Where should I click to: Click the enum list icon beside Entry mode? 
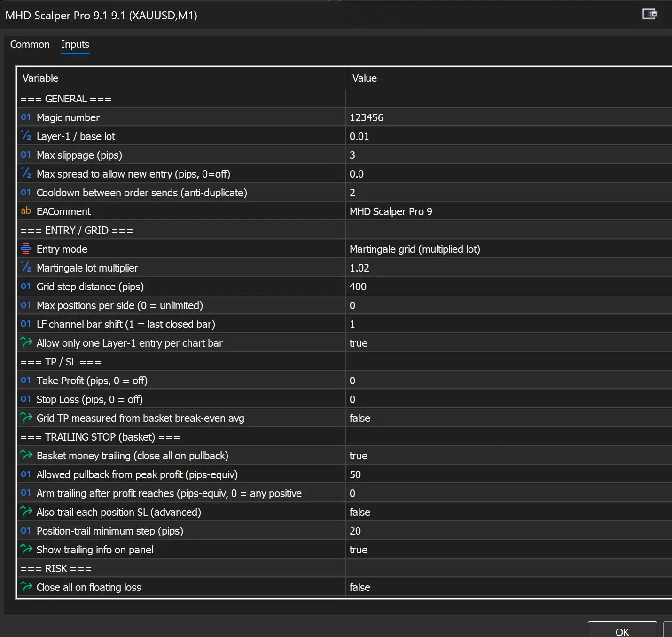coord(26,249)
